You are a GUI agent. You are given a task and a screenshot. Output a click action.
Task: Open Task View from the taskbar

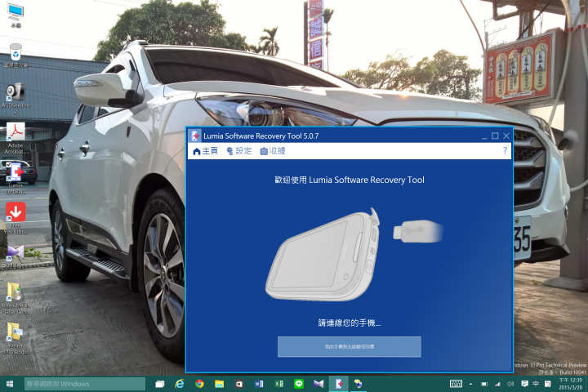[x=160, y=384]
